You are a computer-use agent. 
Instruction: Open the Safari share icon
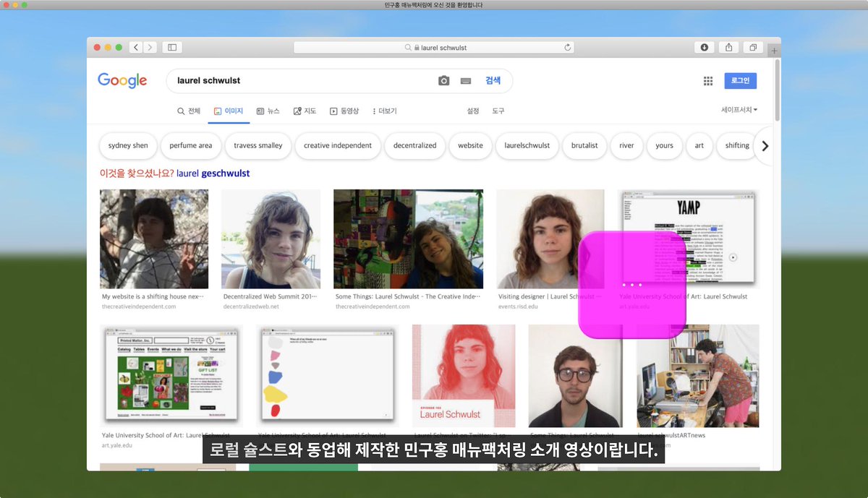click(728, 48)
